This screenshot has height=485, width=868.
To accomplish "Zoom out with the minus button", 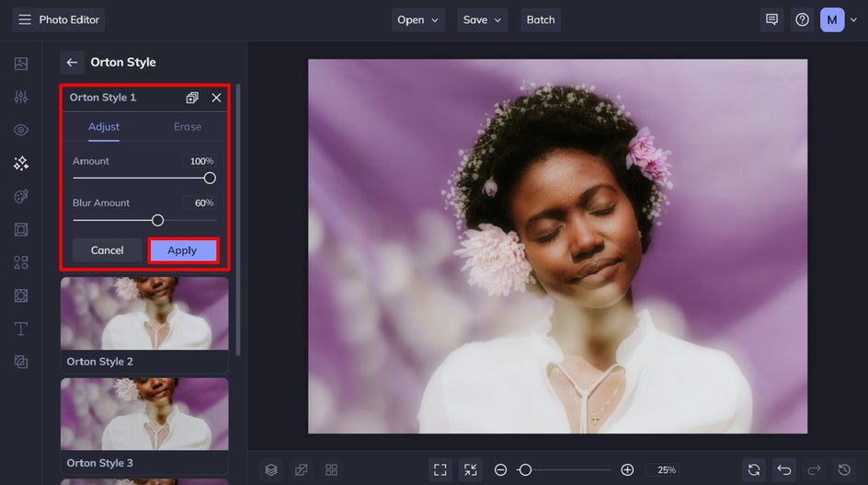I will point(500,470).
